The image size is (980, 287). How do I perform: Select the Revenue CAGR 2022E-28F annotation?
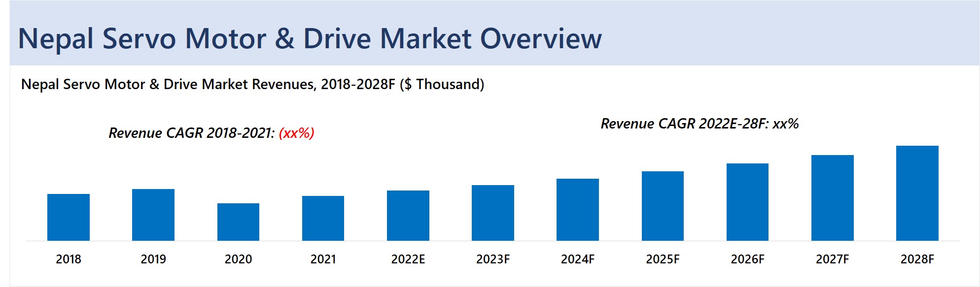[700, 124]
